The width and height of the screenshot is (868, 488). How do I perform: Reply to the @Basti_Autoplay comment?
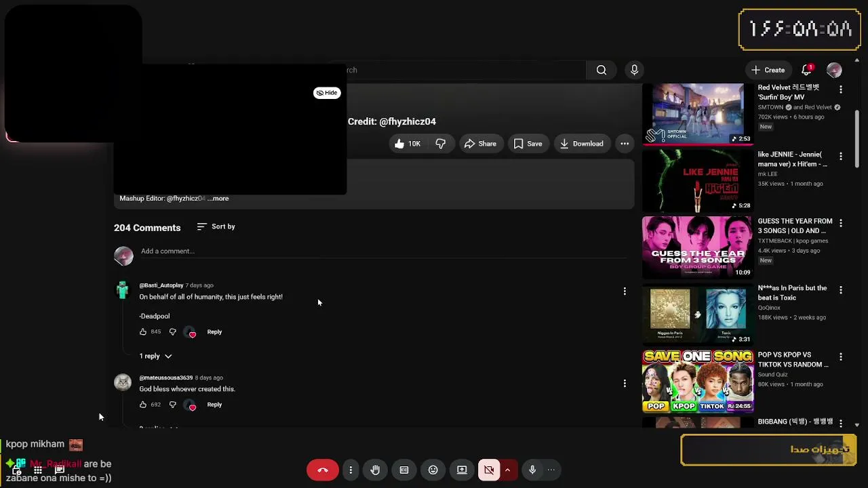[x=214, y=332]
